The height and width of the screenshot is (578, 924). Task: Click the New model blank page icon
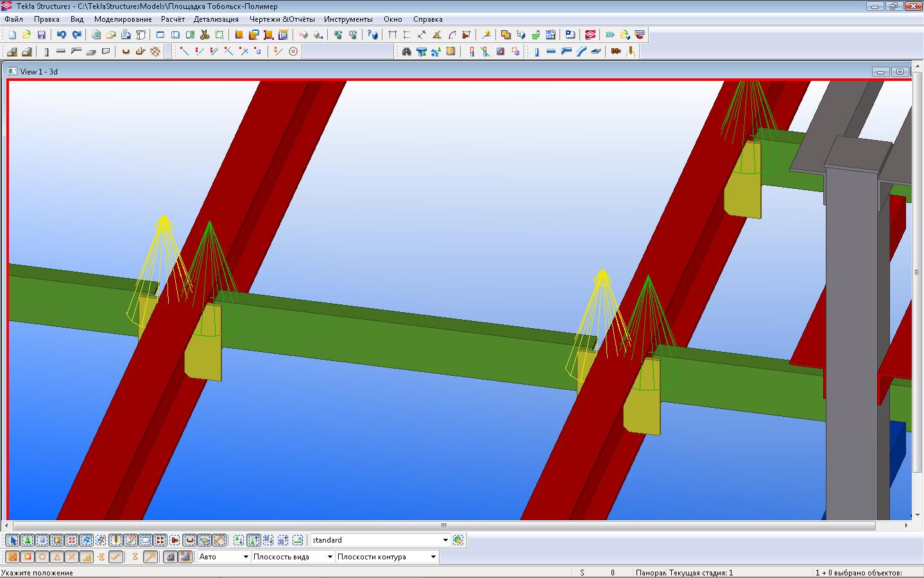click(x=12, y=35)
